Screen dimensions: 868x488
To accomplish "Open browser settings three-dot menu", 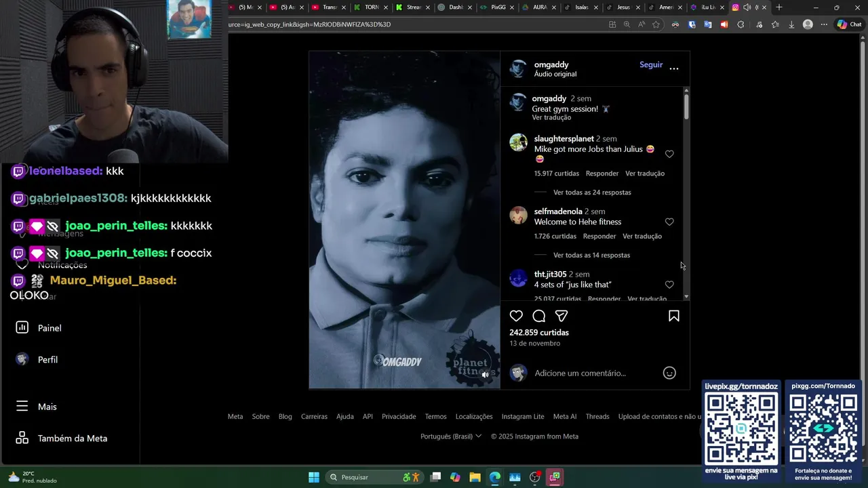I will [824, 24].
